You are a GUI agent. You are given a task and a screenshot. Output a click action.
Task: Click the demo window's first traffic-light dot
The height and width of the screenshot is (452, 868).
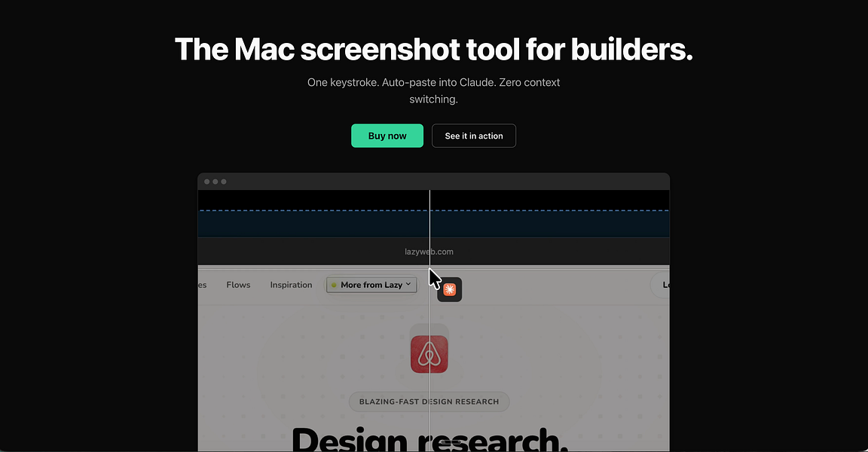207,182
